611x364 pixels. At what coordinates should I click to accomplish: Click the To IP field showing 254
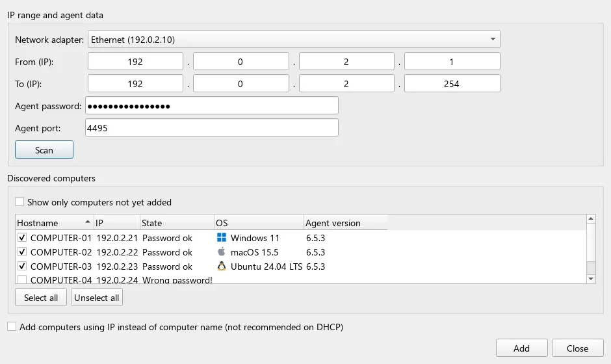[x=452, y=84]
